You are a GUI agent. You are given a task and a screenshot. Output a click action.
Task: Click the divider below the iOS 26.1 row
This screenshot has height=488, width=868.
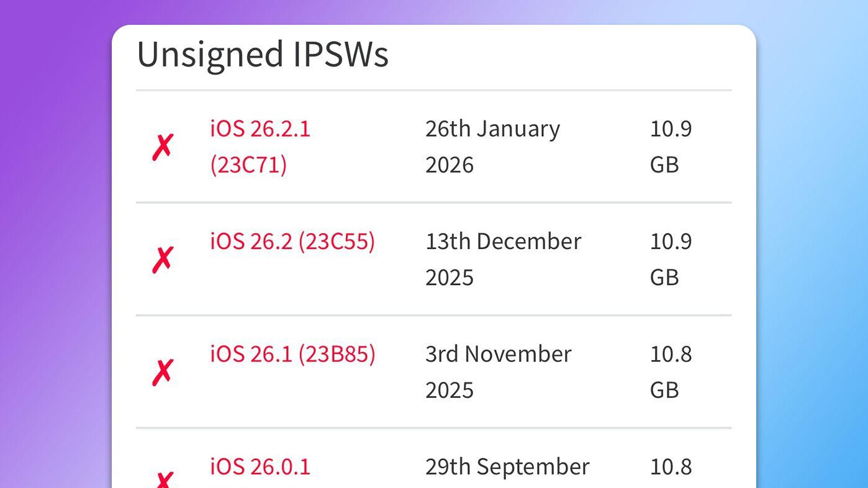point(435,427)
